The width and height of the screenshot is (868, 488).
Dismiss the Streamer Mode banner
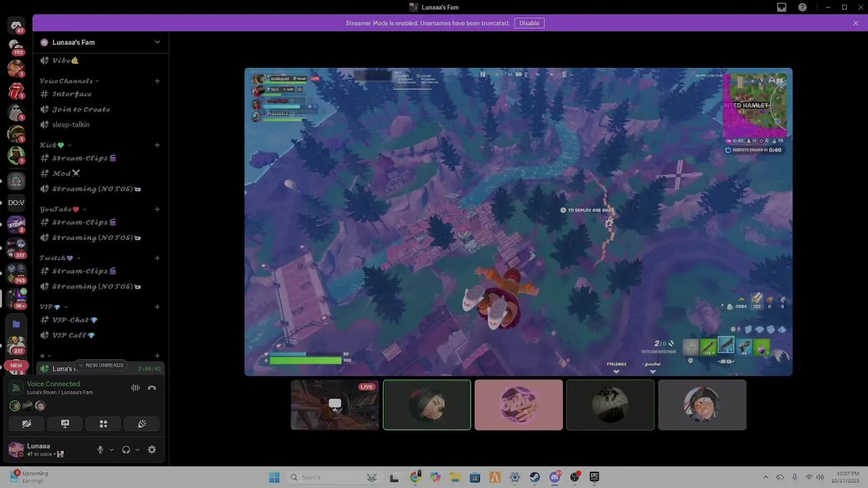[x=856, y=23]
